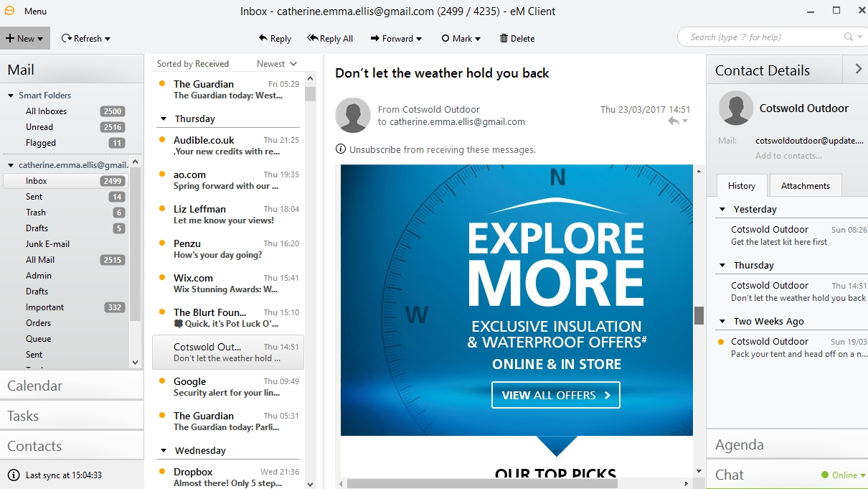
Task: Collapse the Yesterday history group
Action: click(722, 210)
